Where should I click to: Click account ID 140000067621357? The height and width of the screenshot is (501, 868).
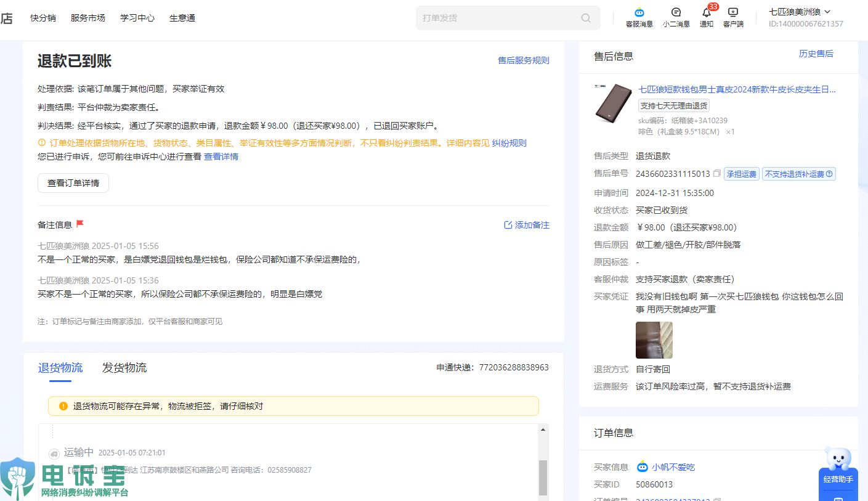point(806,24)
